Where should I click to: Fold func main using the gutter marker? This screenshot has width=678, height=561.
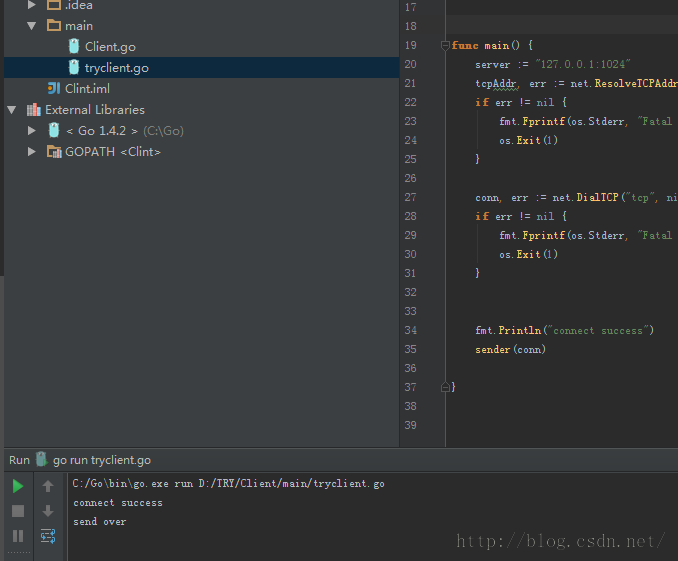(x=445, y=45)
